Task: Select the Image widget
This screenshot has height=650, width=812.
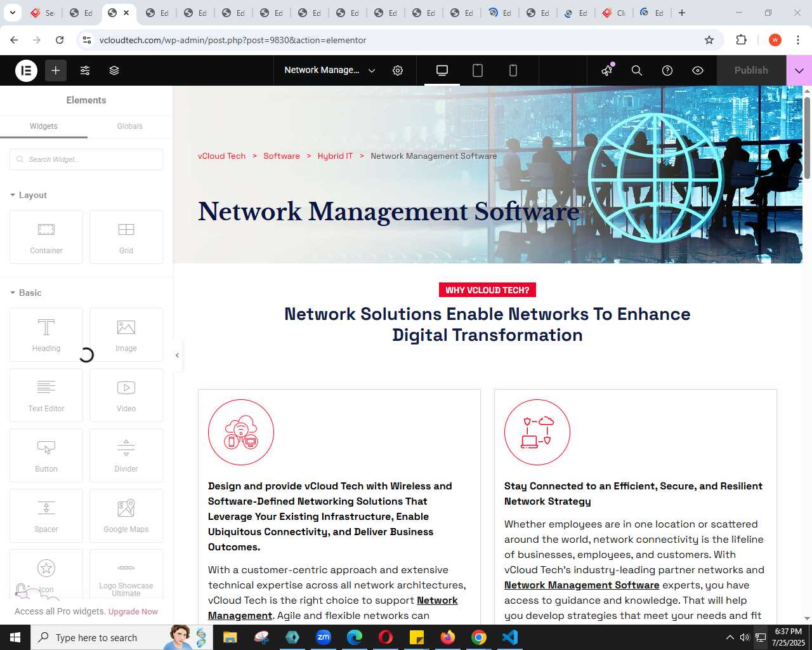Action: 126,335
